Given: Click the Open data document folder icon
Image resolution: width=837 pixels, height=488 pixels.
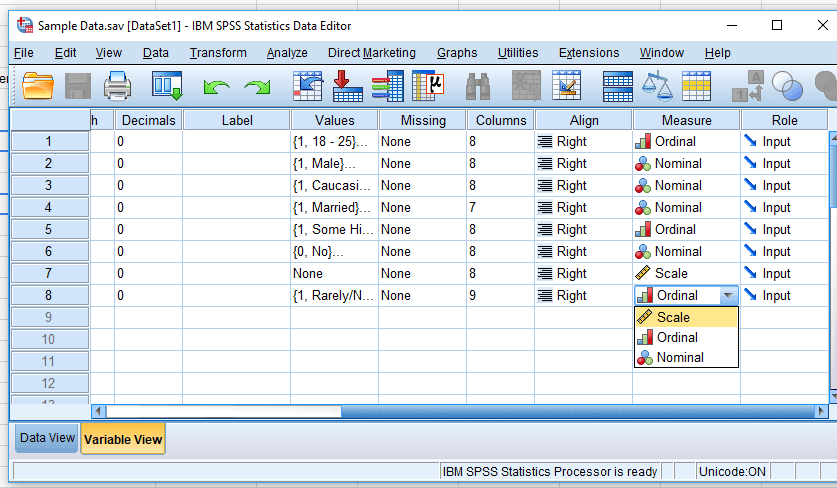Looking at the screenshot, I should pyautogui.click(x=38, y=87).
